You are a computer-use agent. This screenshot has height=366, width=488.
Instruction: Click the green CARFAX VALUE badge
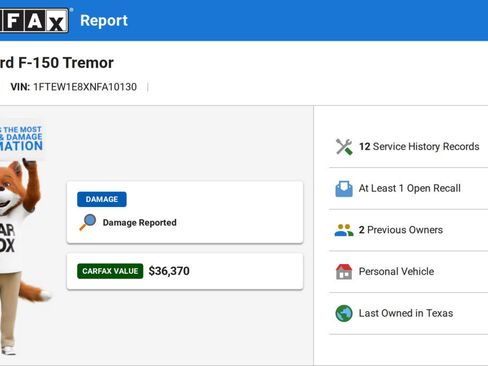coord(110,271)
